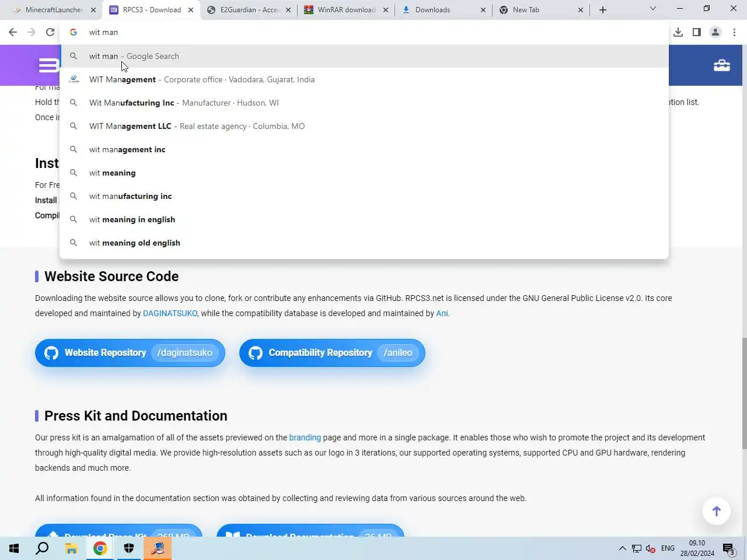Select 'wit meaning in english' suggestion

[364, 219]
